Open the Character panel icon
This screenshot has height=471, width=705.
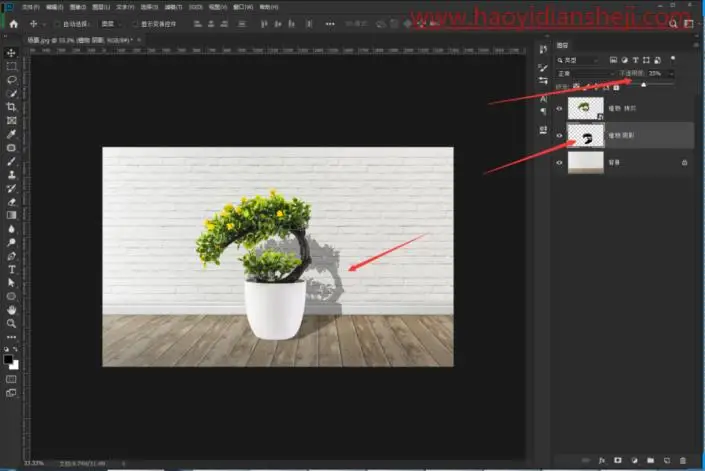[x=543, y=98]
